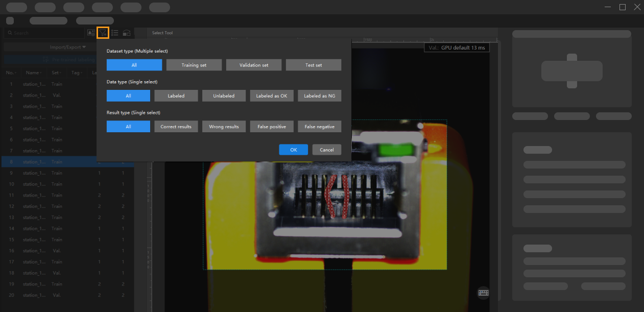Choose the Unlabeled data type
The image size is (644, 312).
point(224,95)
